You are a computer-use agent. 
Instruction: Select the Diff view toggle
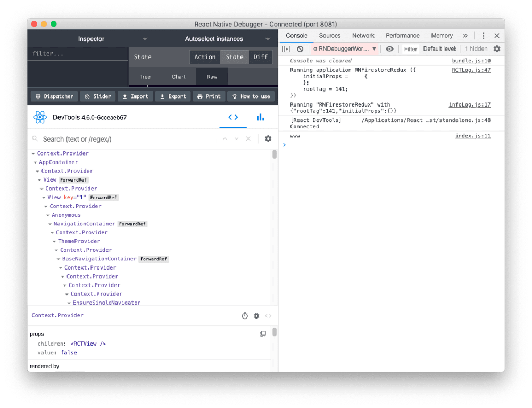[x=261, y=57]
